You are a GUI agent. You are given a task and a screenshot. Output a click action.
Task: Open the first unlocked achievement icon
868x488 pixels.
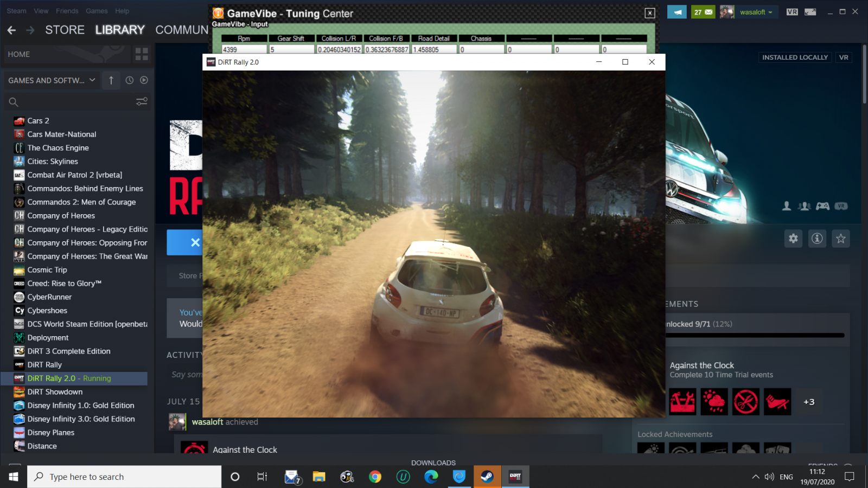coord(682,402)
